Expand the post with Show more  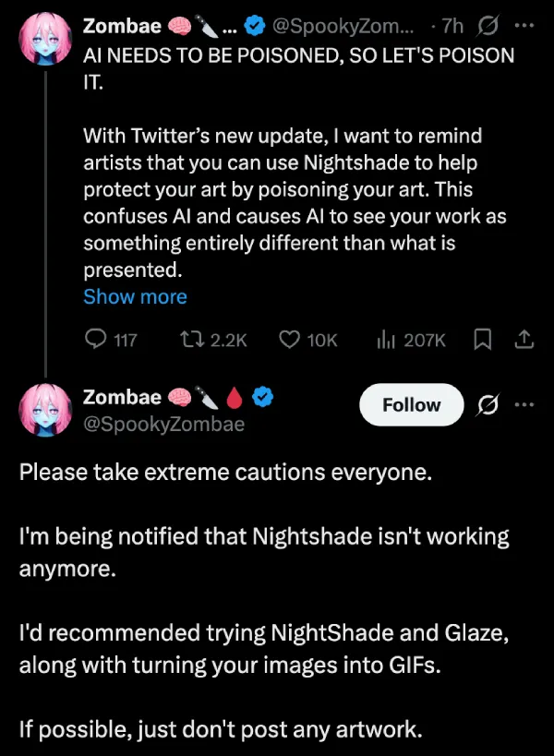pos(135,296)
